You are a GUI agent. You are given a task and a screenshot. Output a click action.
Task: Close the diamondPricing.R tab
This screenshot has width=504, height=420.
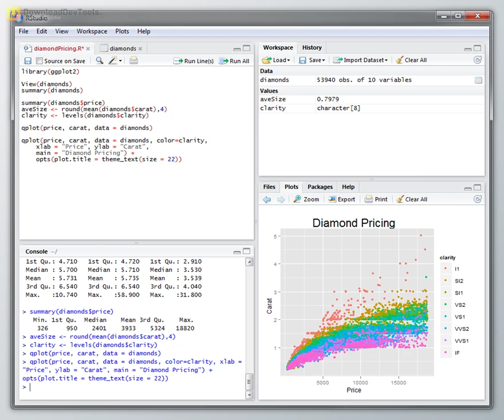point(88,49)
